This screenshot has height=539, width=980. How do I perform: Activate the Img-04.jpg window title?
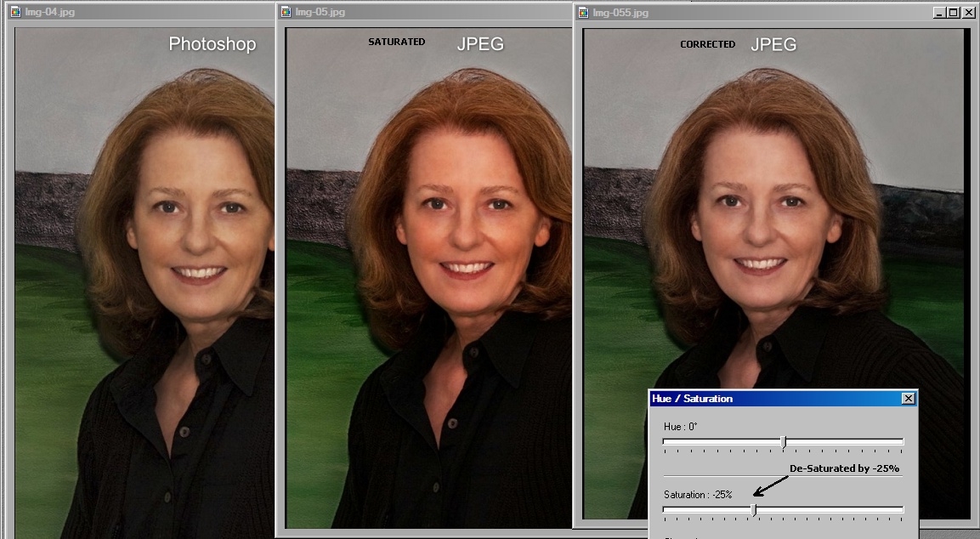(50, 12)
